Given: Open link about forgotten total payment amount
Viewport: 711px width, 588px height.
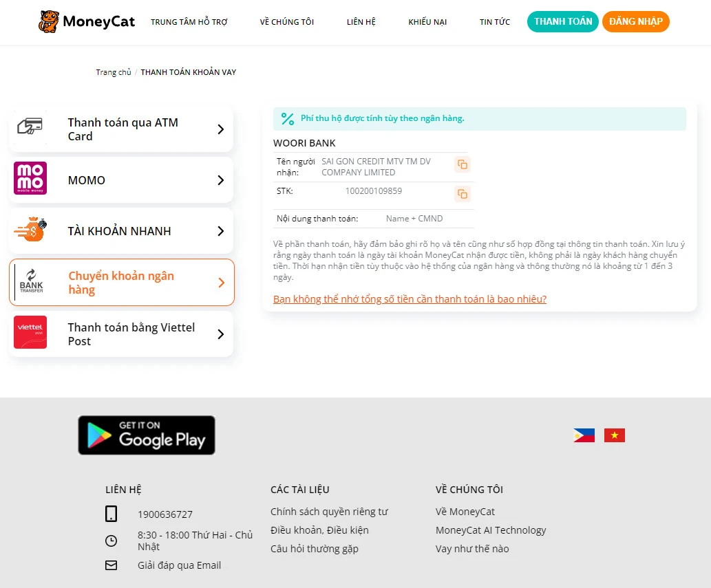Looking at the screenshot, I should coord(410,299).
